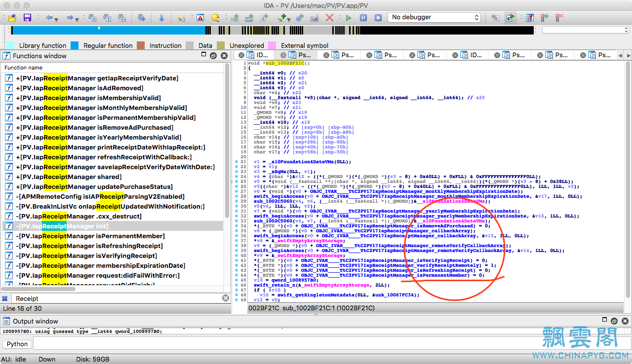This screenshot has height=364, width=632.
Task: Click the yellow circle toolbar icon
Action: coord(215,18)
